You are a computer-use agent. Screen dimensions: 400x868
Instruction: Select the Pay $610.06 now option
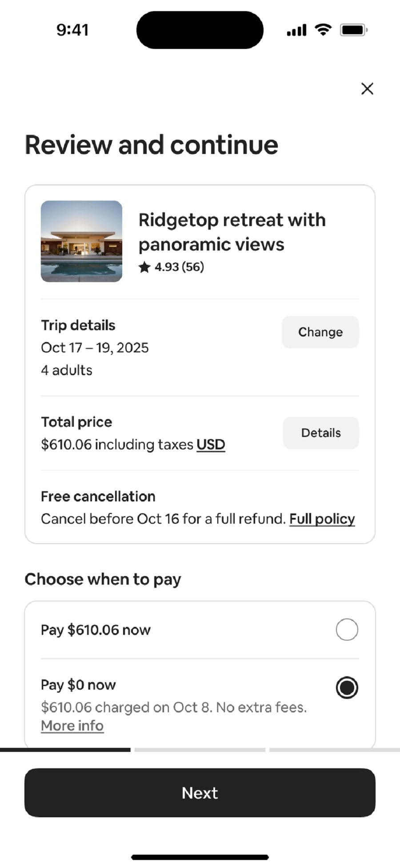point(347,630)
